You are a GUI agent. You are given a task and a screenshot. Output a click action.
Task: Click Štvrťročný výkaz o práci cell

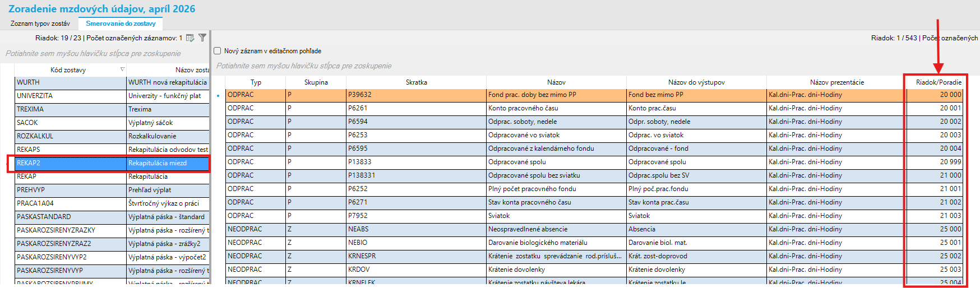[x=168, y=203]
